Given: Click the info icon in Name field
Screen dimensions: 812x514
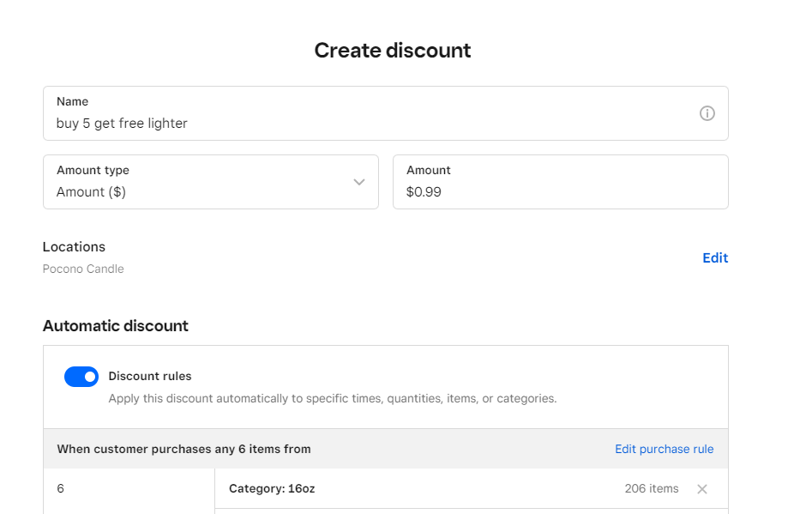Looking at the screenshot, I should 707,113.
